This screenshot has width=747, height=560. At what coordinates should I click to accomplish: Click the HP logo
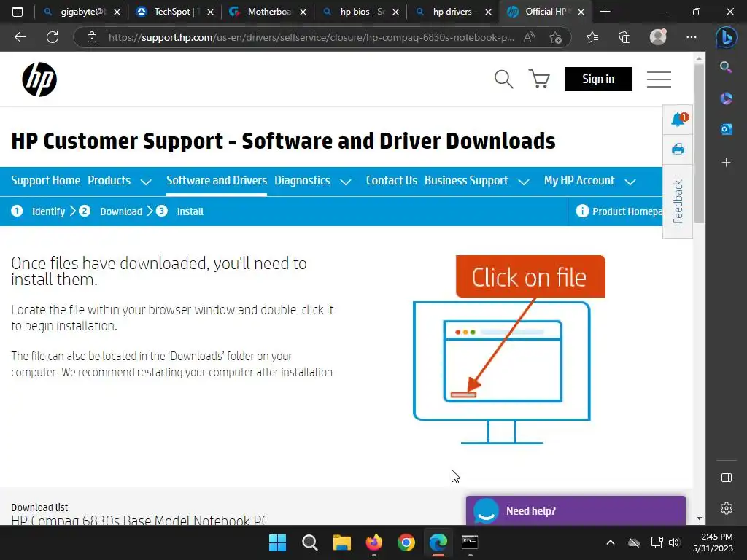click(39, 79)
